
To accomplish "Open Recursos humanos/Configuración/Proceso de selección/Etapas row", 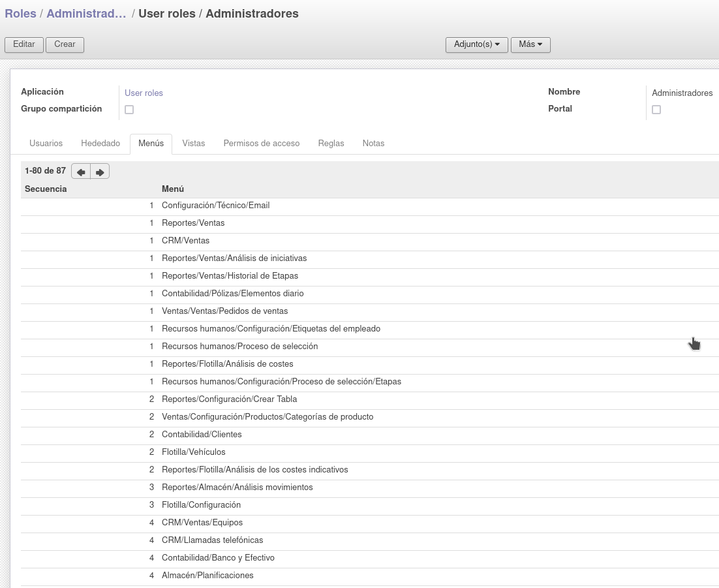I will pyautogui.click(x=369, y=382).
